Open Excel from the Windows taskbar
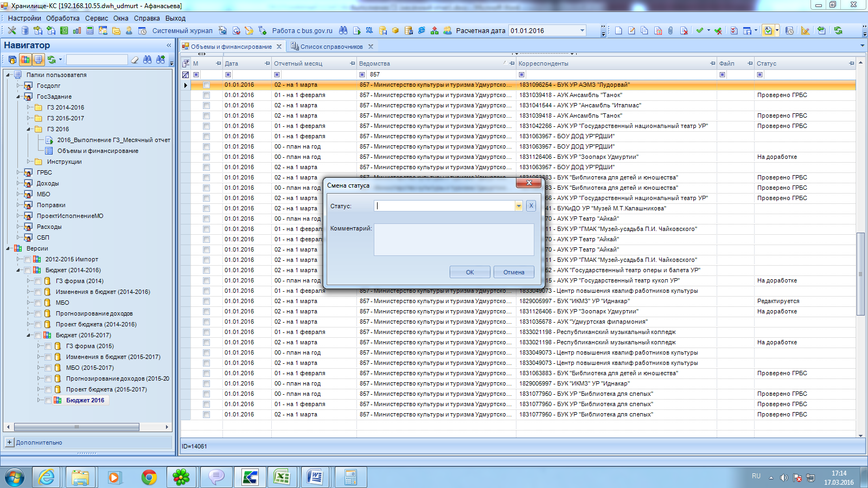This screenshot has width=868, height=488. [x=282, y=477]
